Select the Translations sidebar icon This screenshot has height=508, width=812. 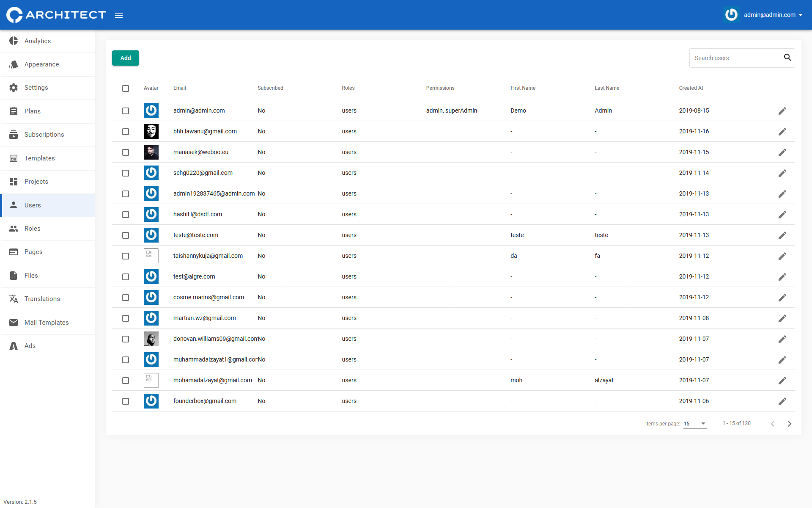pos(13,299)
